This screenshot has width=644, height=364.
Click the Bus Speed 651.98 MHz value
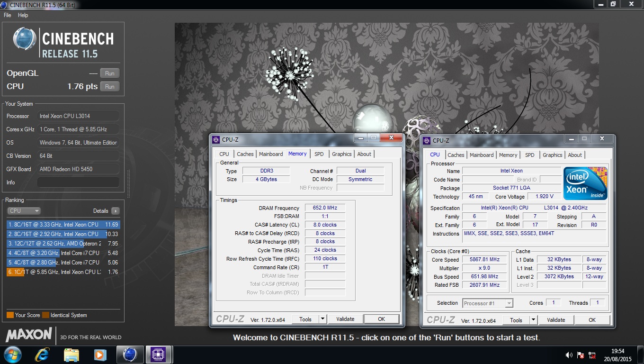point(485,277)
